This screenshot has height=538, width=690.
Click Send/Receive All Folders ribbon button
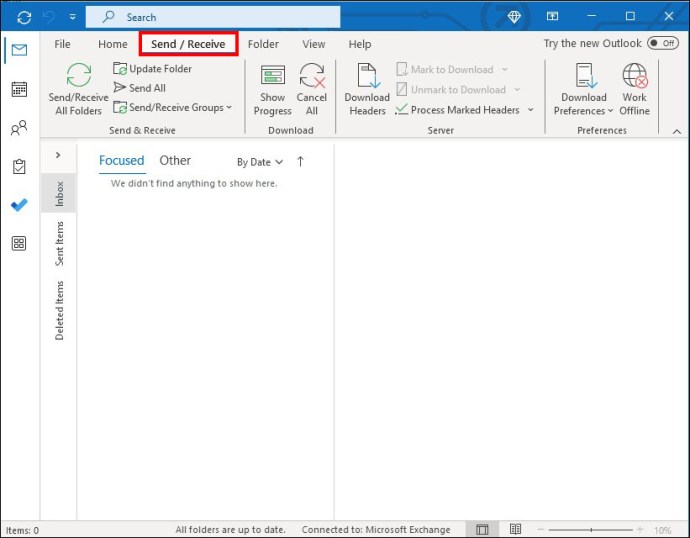coord(78,89)
